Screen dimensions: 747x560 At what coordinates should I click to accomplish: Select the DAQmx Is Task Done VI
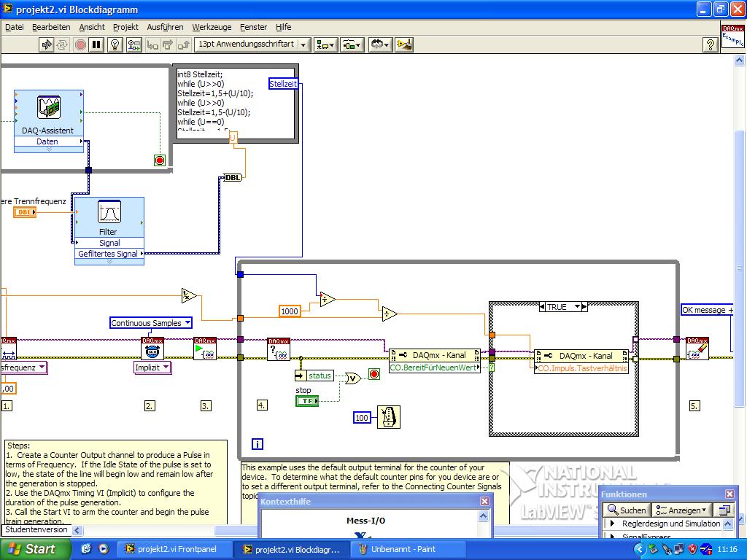[278, 349]
